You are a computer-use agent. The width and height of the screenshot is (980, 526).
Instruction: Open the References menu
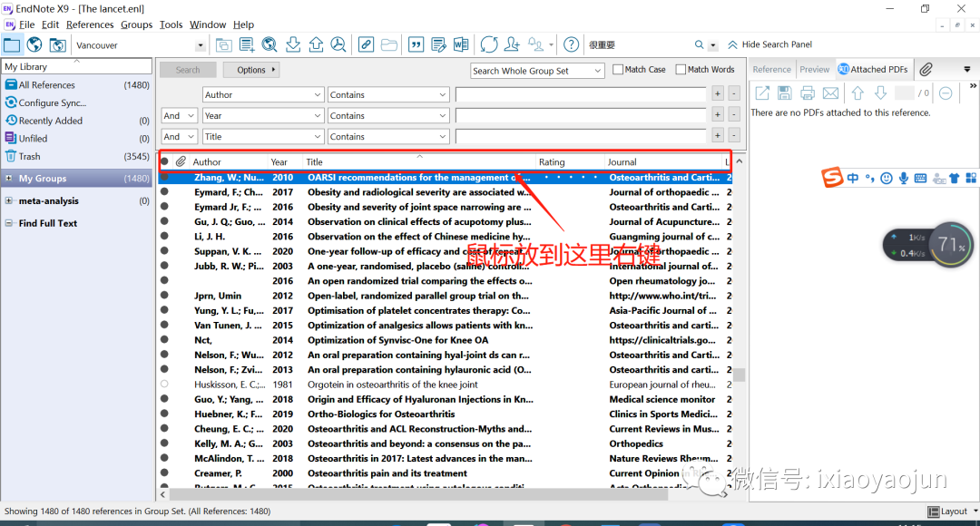click(90, 24)
